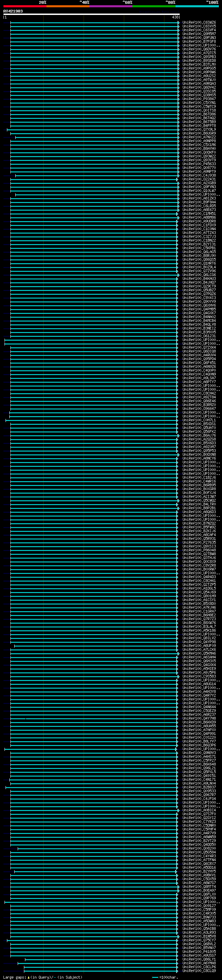
Task: Select the UniRef100_C4J938 label
Action: pyautogui.click(x=199, y=175)
